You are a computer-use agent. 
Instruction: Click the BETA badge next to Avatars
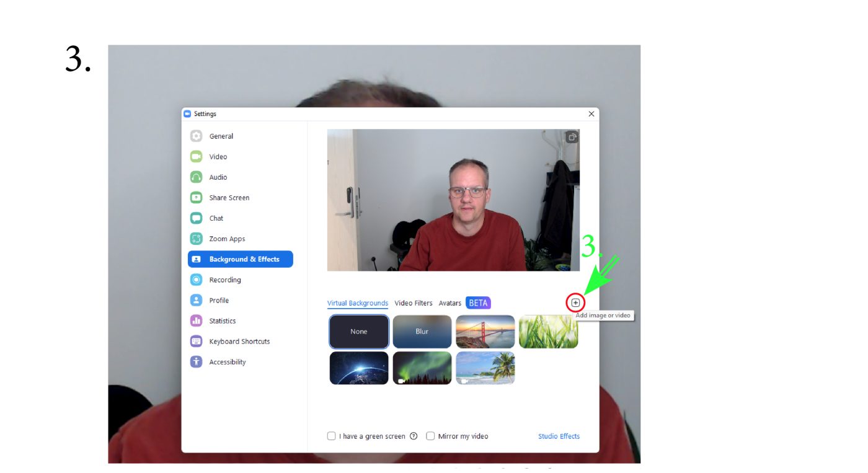(x=478, y=303)
